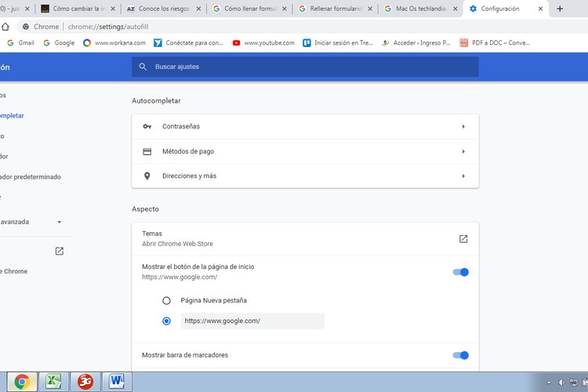Click the key icon beside Contraseñas
Image resolution: width=588 pixels, height=392 pixels.
(147, 126)
